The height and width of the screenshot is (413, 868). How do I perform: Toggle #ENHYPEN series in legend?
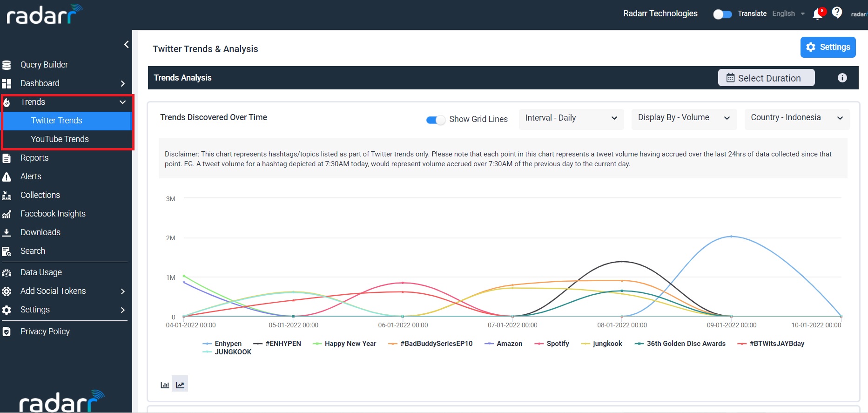277,344
